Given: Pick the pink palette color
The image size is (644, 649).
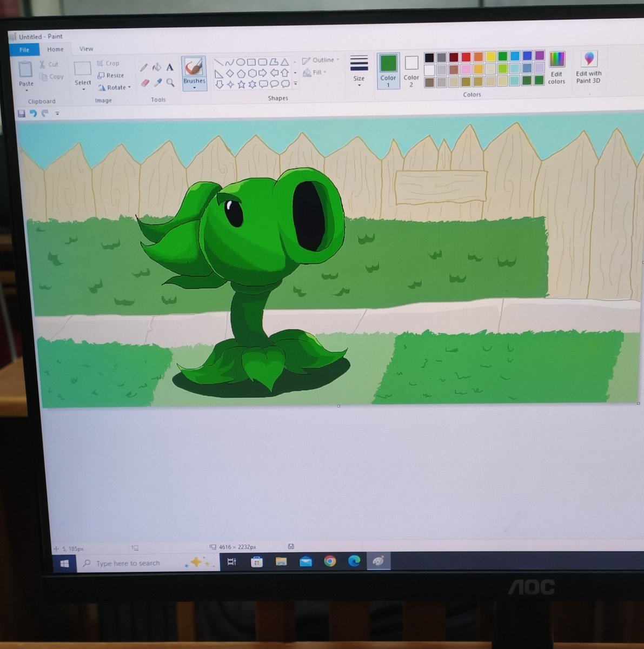Looking at the screenshot, I should pyautogui.click(x=466, y=69).
